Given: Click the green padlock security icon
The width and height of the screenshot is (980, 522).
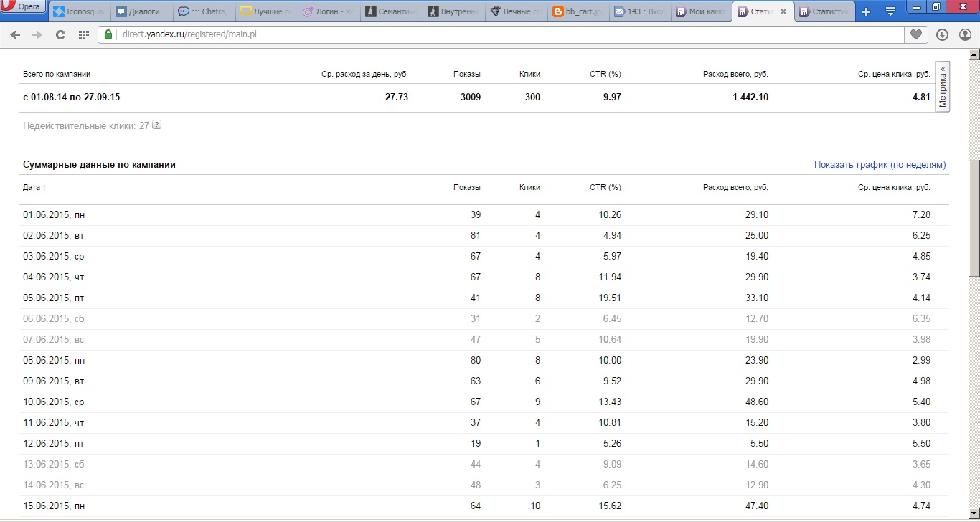Looking at the screenshot, I should [x=108, y=34].
